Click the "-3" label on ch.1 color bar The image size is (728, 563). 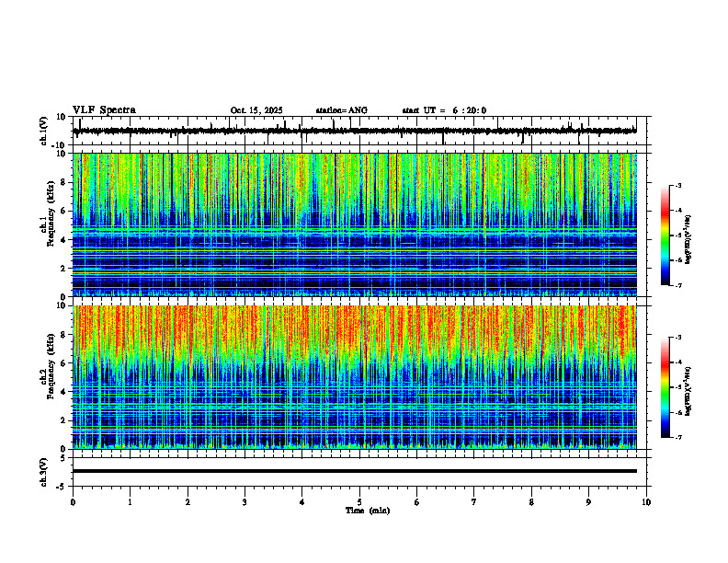(678, 185)
